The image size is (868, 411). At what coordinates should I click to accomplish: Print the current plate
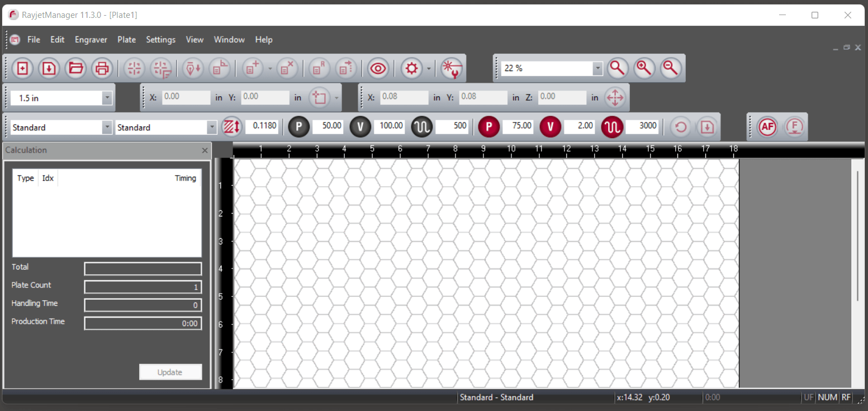[x=103, y=68]
